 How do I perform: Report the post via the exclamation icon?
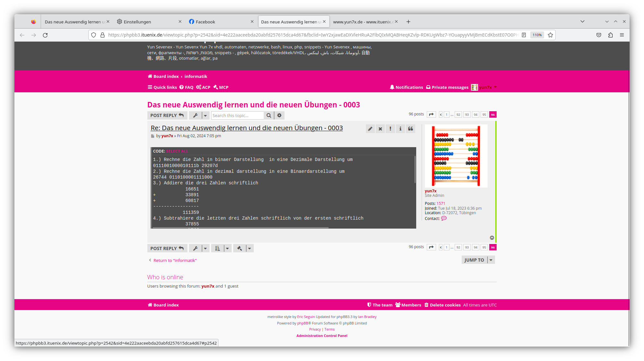click(390, 129)
